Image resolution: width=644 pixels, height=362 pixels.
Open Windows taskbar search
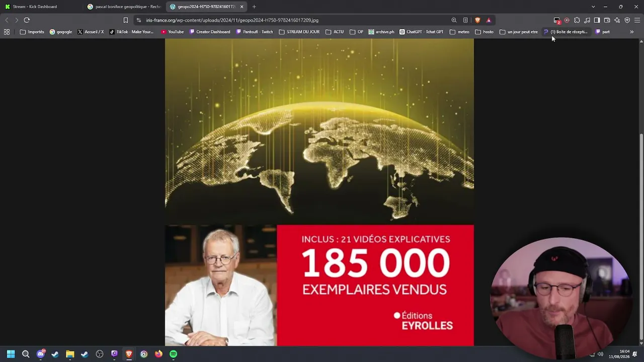coord(26,354)
